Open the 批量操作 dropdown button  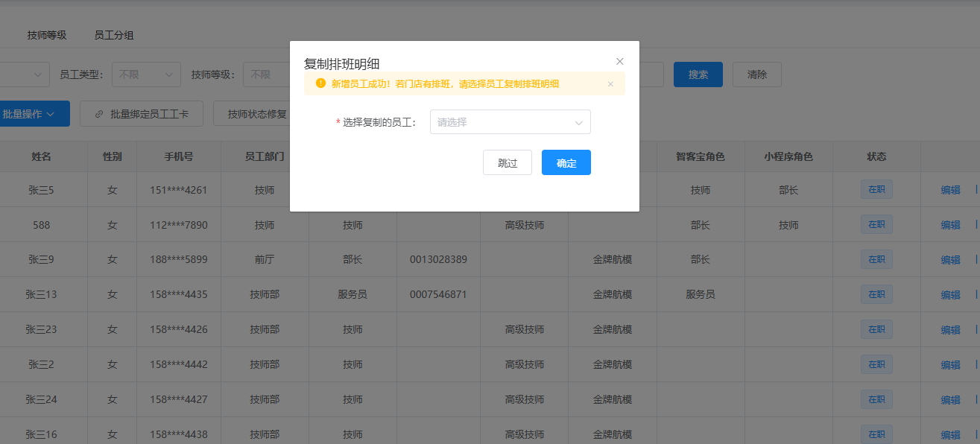click(33, 114)
